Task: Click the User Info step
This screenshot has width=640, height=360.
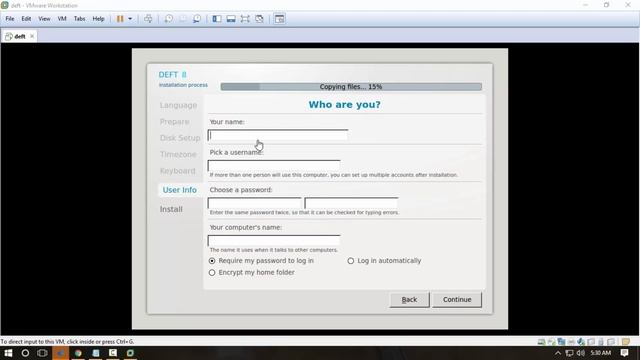Action: tap(180, 190)
